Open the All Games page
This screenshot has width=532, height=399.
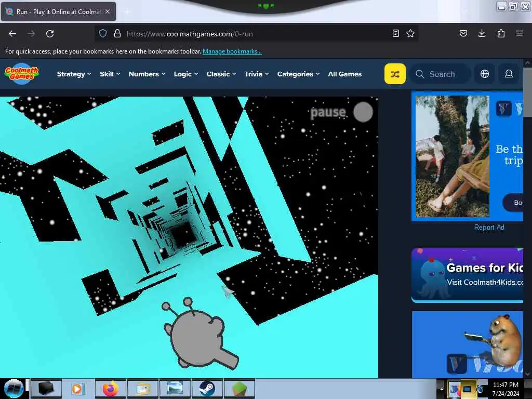[x=345, y=74]
